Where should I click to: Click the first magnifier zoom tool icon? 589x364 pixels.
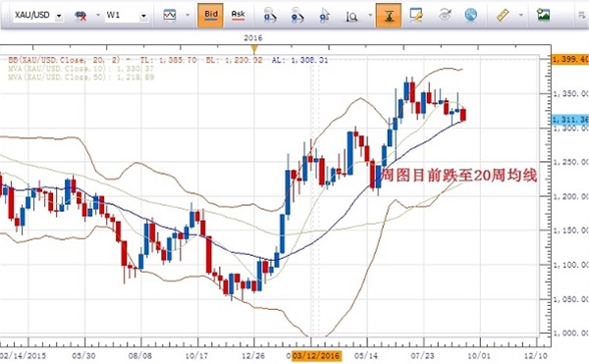point(270,16)
